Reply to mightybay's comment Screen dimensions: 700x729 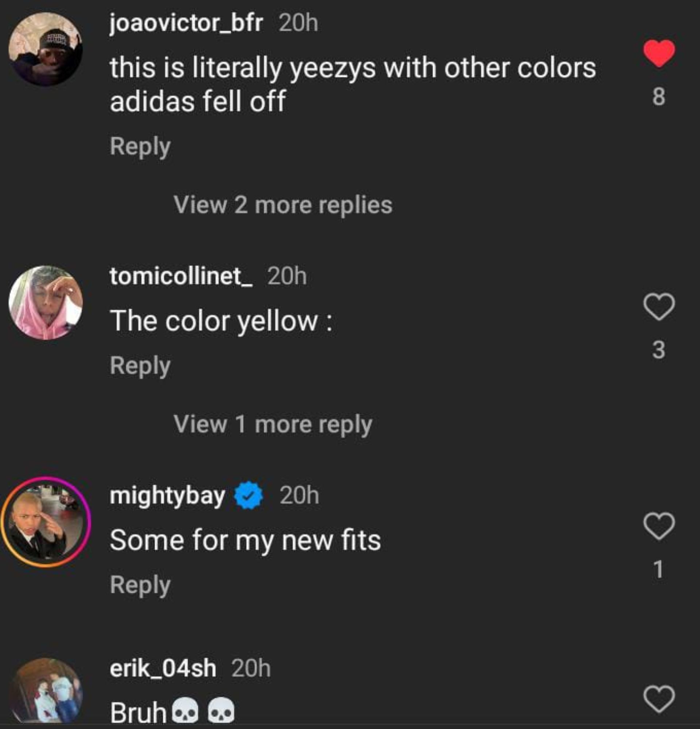click(x=140, y=585)
